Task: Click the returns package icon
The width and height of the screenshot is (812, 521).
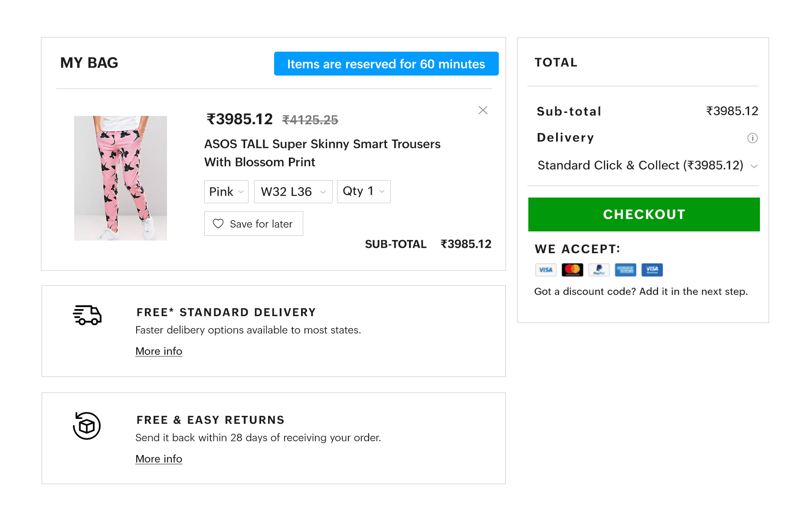Action: [86, 426]
